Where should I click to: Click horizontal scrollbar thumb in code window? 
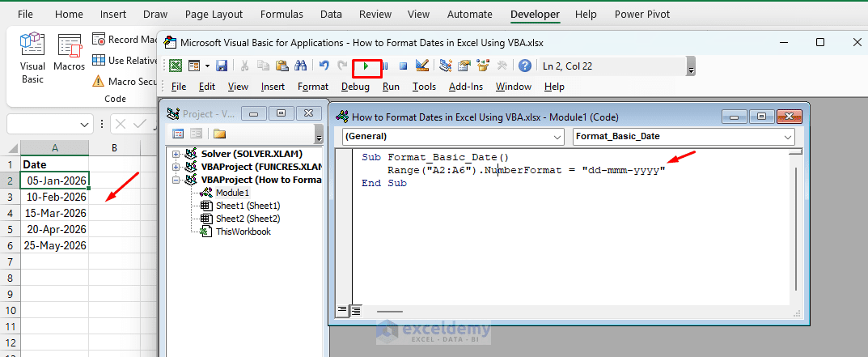[x=389, y=311]
